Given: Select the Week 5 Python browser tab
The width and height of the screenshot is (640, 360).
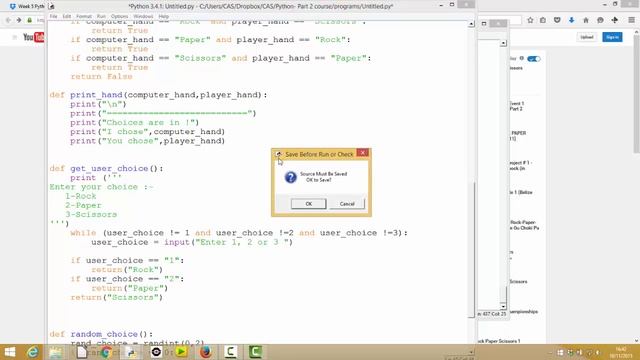Looking at the screenshot, I should click(27, 6).
